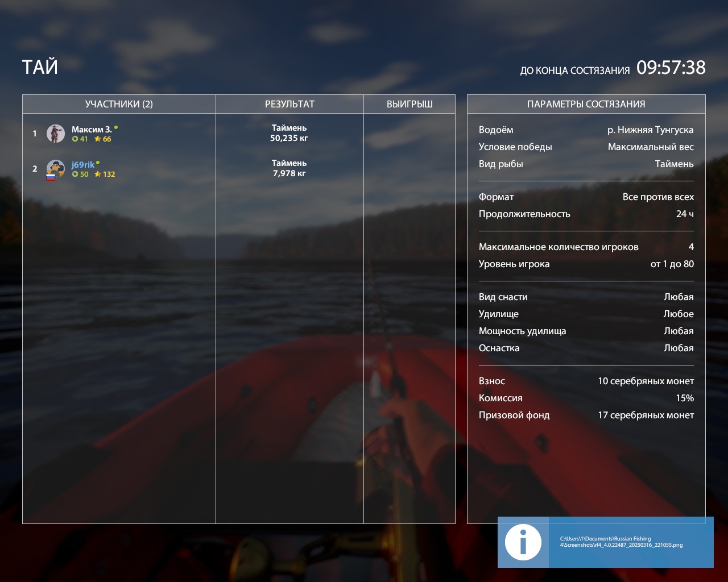728x582 pixels.
Task: Click Максимальное количество игроков label
Action: [559, 247]
